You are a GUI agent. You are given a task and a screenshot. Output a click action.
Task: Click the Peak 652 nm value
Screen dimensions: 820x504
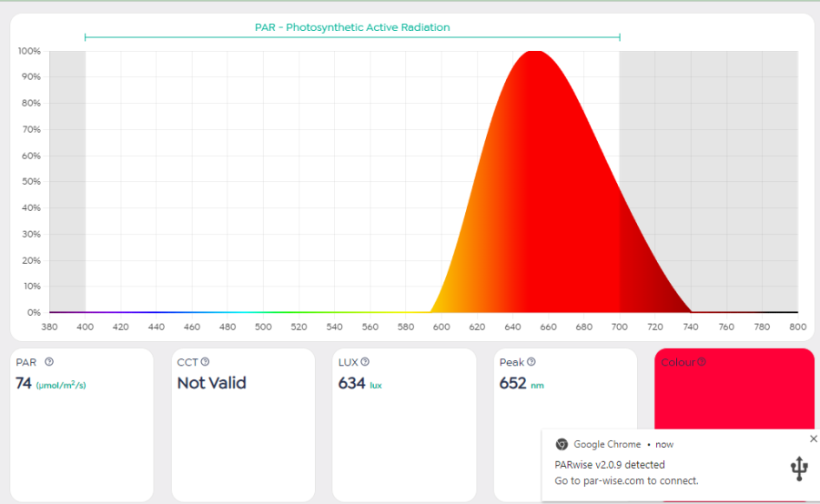coord(521,384)
